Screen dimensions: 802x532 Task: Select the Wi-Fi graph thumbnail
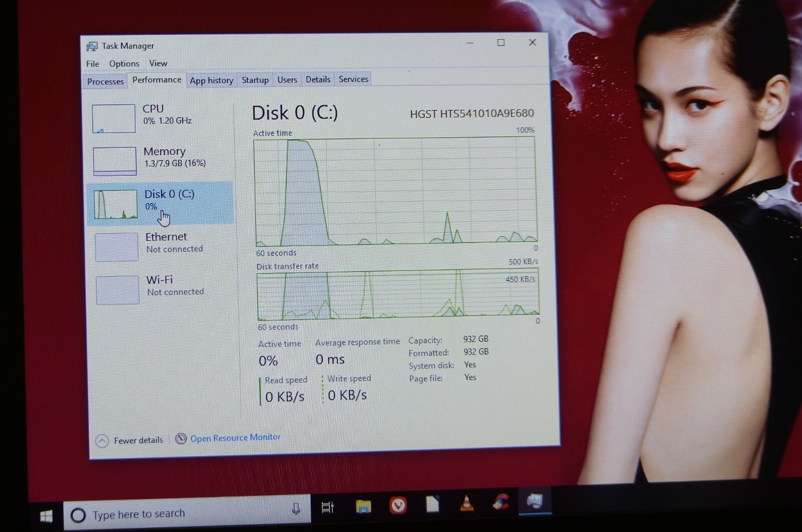pyautogui.click(x=118, y=290)
